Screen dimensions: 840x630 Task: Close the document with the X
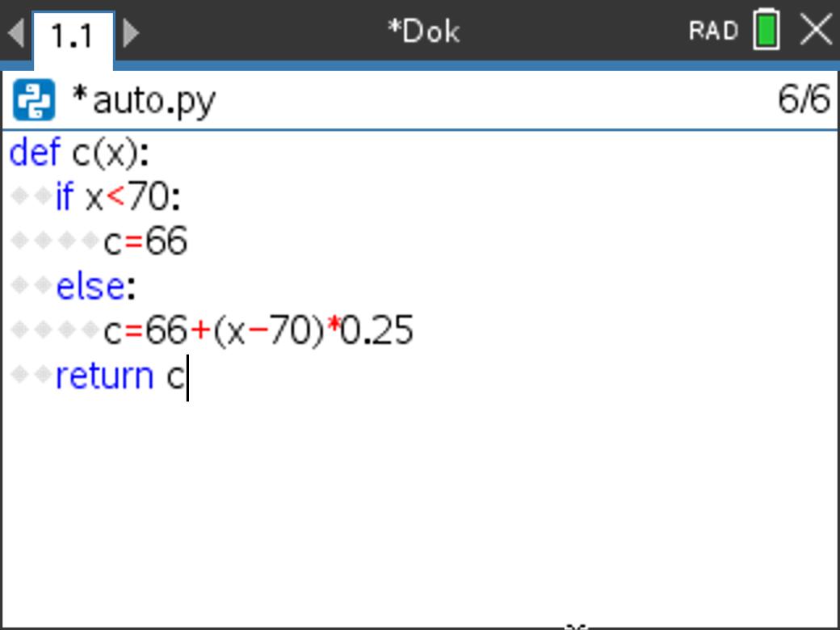pos(816,31)
